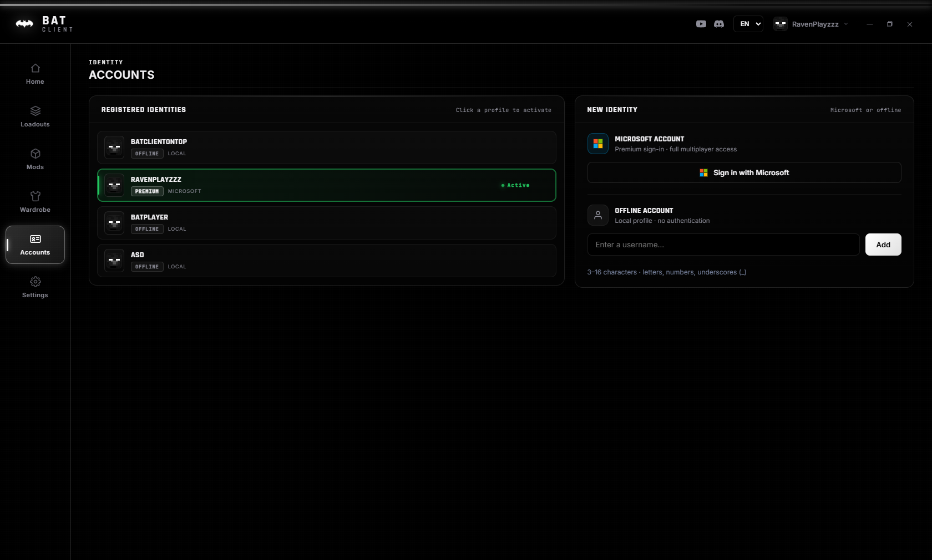This screenshot has width=932, height=560.
Task: Open the Mods section
Action: (35, 159)
